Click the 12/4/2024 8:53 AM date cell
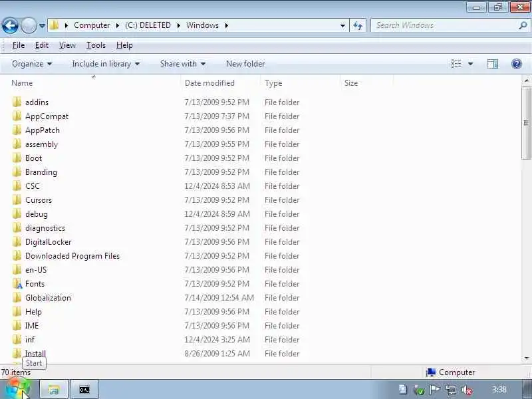This screenshot has width=532, height=399. [x=217, y=186]
